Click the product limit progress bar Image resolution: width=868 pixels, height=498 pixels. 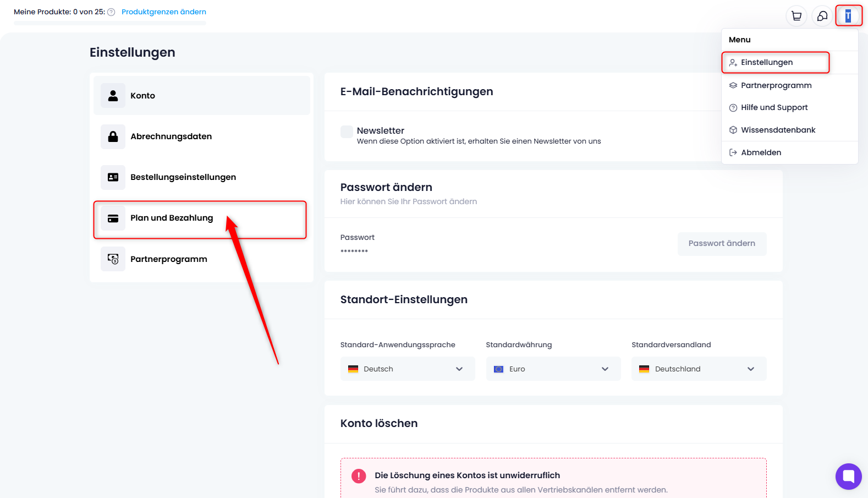coord(110,23)
